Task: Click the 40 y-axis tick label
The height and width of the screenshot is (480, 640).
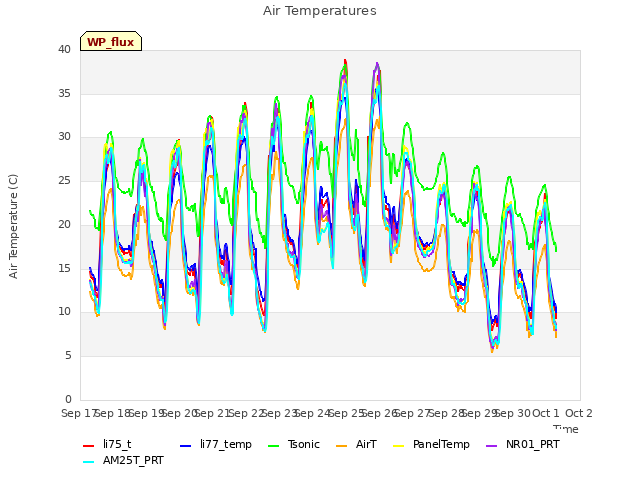Action: click(x=64, y=50)
